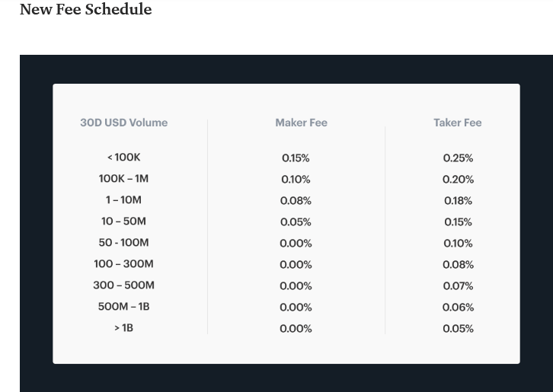Click the fee schedule table image
This screenshot has width=553, height=392.
click(286, 224)
